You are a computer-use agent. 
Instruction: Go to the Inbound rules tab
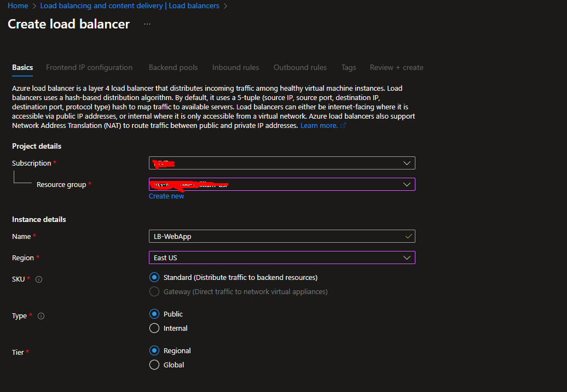(235, 68)
